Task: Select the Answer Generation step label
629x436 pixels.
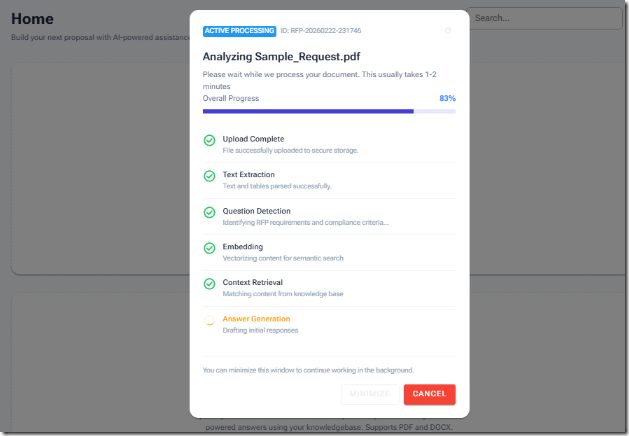Action: (256, 319)
